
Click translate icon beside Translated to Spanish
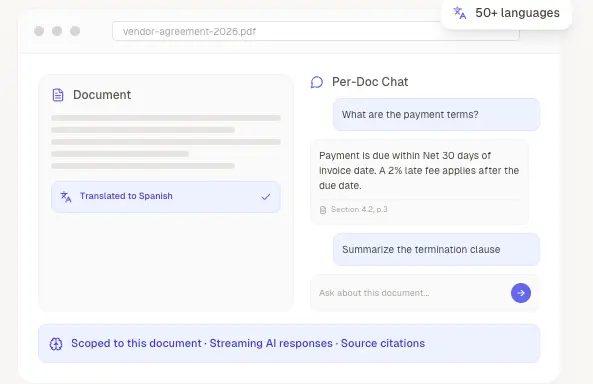pyautogui.click(x=66, y=197)
